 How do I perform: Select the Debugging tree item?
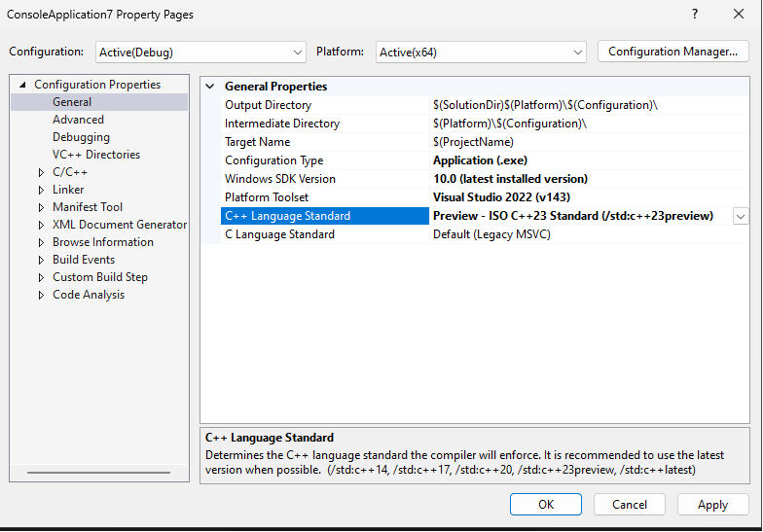81,137
